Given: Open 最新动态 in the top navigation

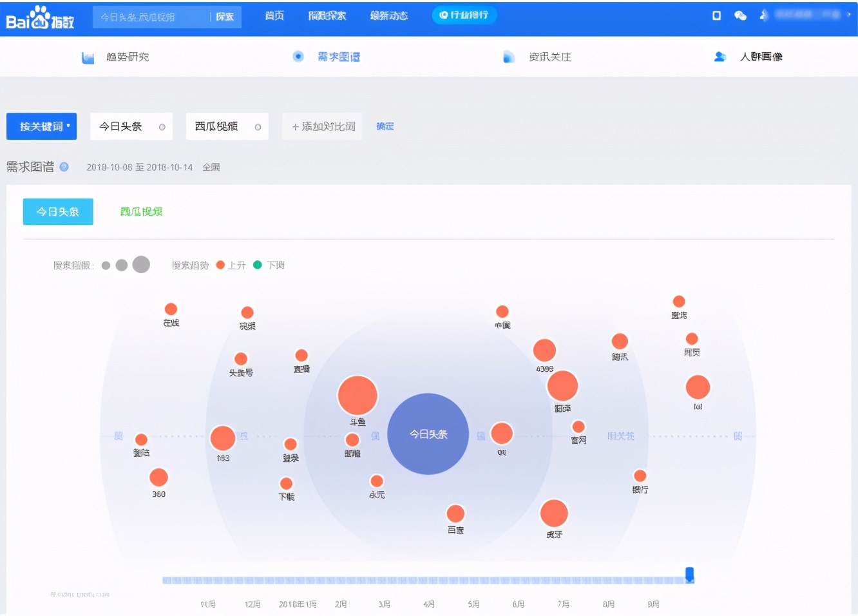Looking at the screenshot, I should coord(389,15).
